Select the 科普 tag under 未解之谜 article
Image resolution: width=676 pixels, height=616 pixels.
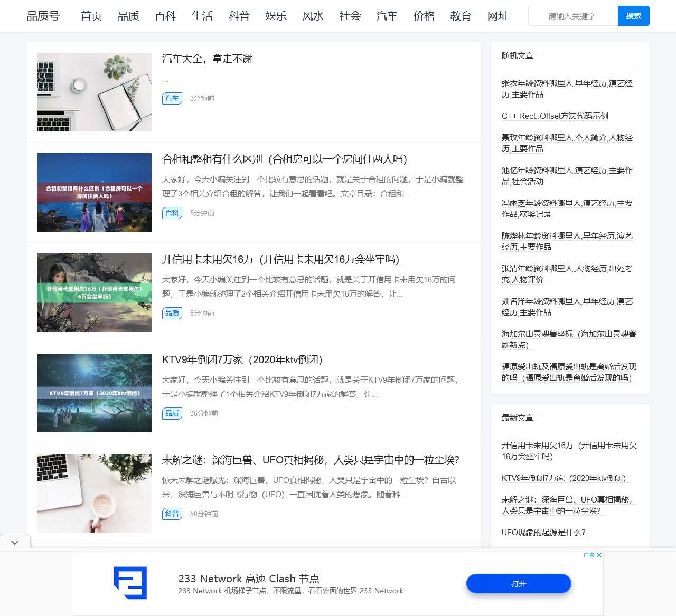click(172, 514)
